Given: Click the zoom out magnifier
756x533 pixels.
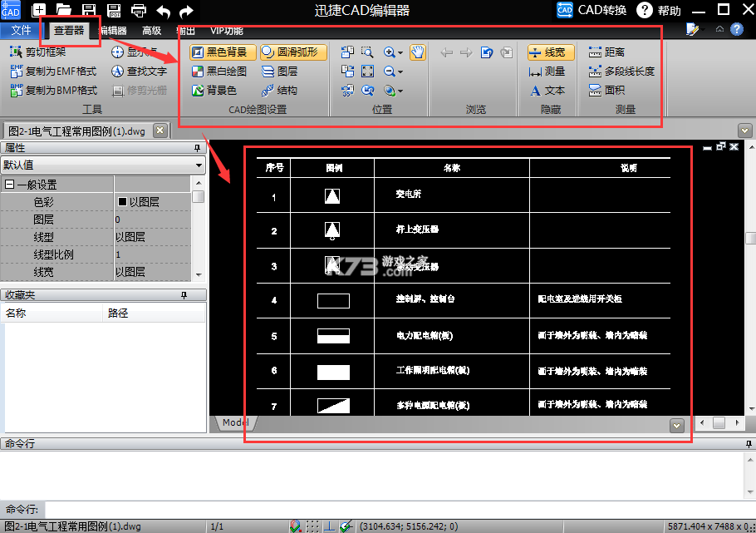Looking at the screenshot, I should tap(389, 72).
